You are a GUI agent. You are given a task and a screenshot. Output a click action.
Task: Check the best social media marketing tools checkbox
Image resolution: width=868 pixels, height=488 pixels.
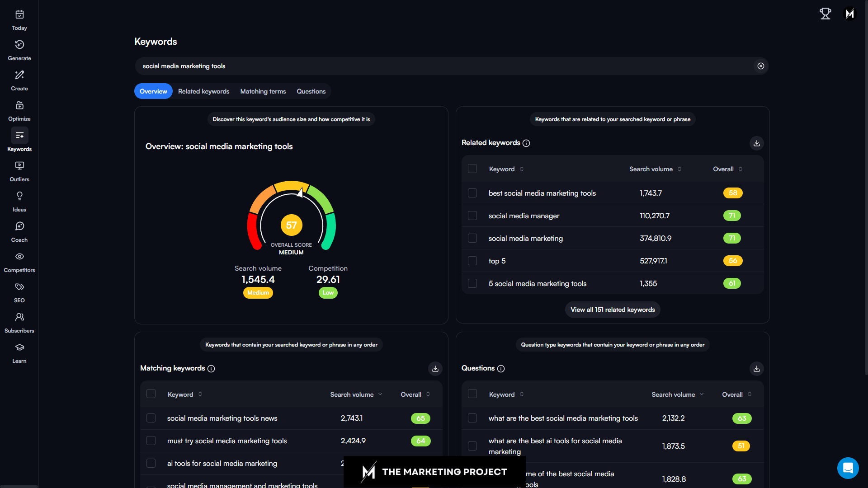click(473, 193)
